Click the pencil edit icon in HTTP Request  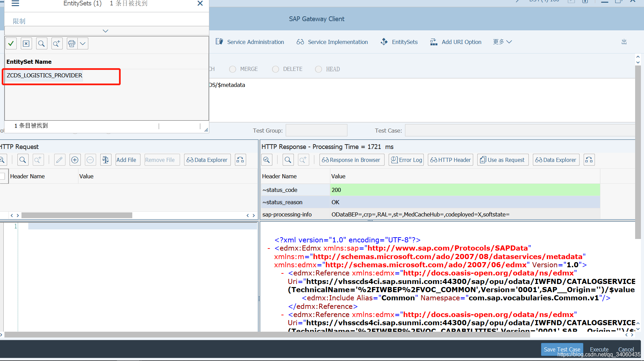pyautogui.click(x=59, y=160)
